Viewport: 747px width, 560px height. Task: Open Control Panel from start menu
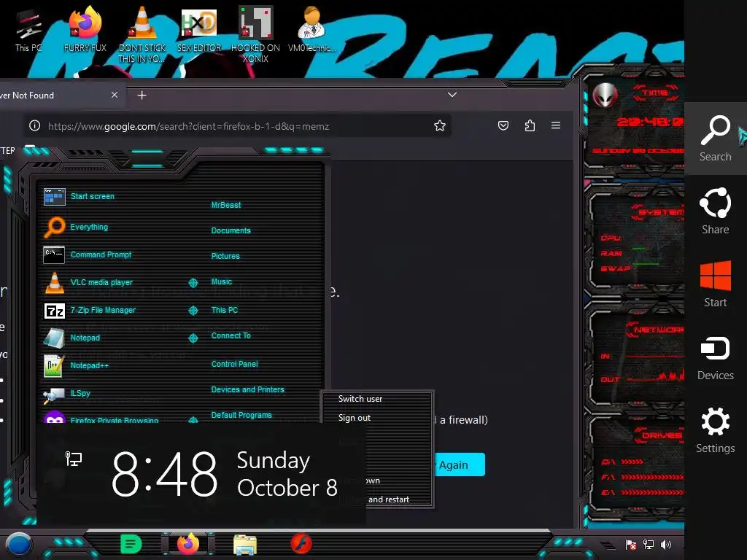(234, 364)
